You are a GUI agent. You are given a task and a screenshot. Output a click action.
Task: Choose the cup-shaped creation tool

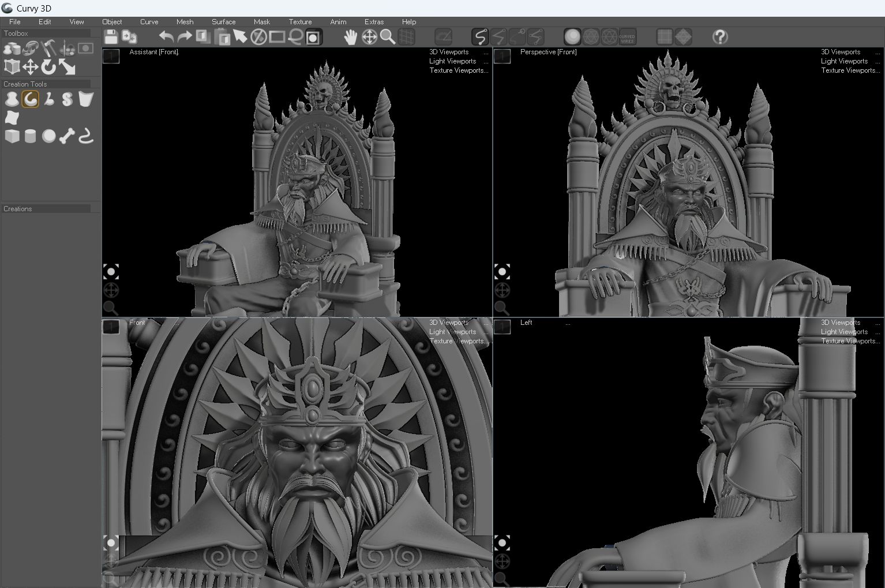point(86,99)
